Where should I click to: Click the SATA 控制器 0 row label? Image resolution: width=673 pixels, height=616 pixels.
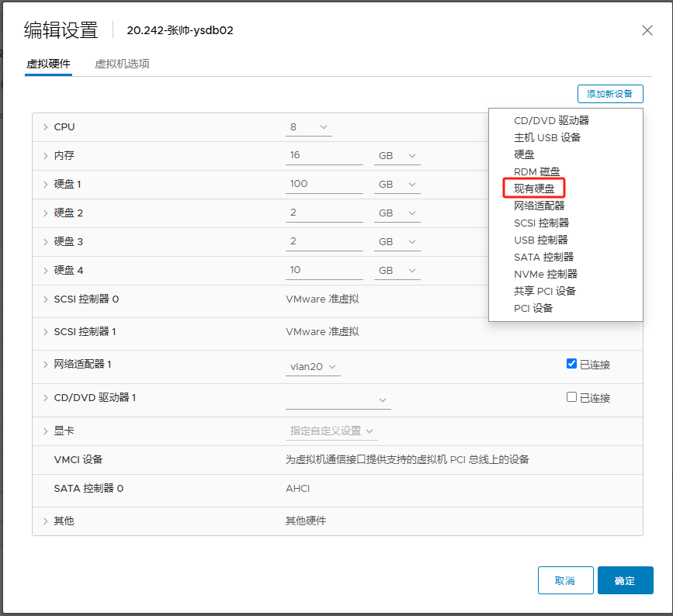pos(88,489)
